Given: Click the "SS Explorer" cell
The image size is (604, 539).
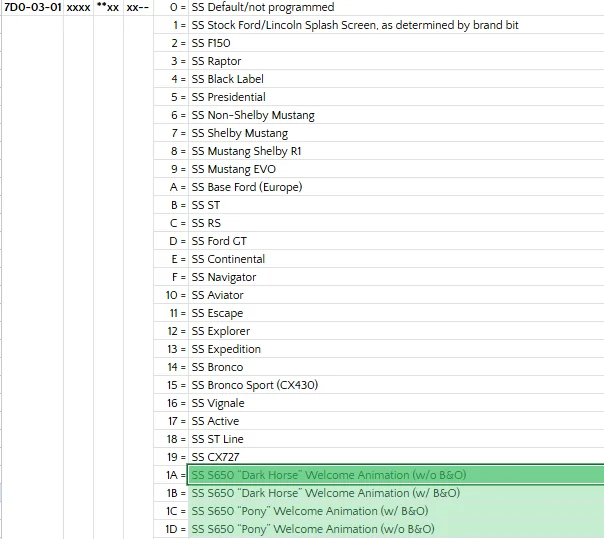Looking at the screenshot, I should (x=396, y=331).
